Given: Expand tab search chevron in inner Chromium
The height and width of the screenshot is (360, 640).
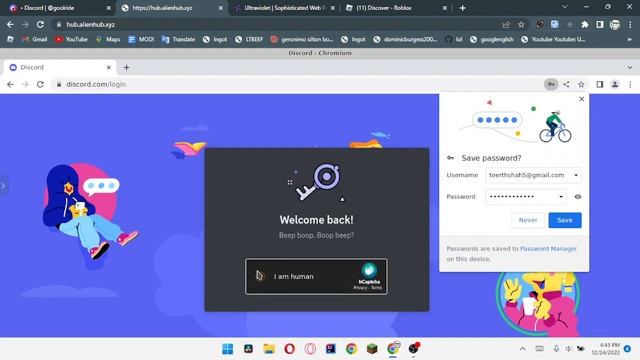Looking at the screenshot, I should click(x=630, y=67).
